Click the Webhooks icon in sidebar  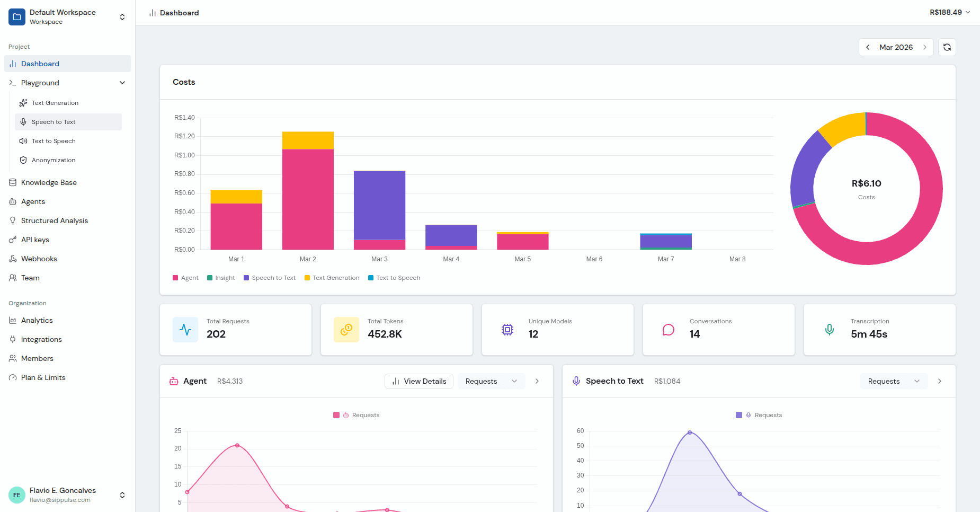13,259
